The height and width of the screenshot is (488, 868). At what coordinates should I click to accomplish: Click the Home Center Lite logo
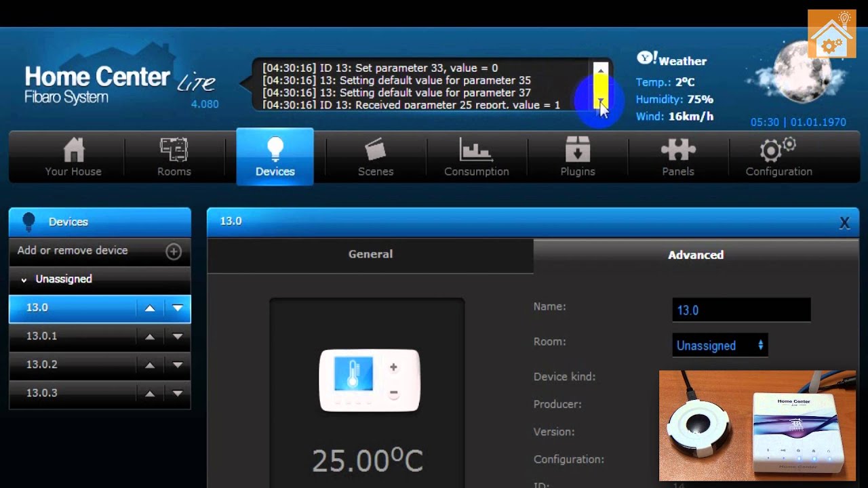tap(120, 85)
